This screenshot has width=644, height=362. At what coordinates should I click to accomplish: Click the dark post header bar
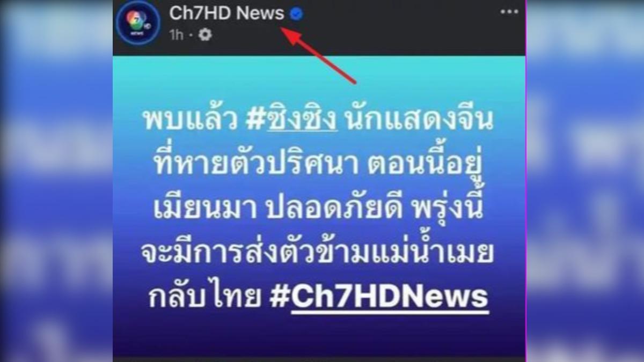tap(319, 28)
